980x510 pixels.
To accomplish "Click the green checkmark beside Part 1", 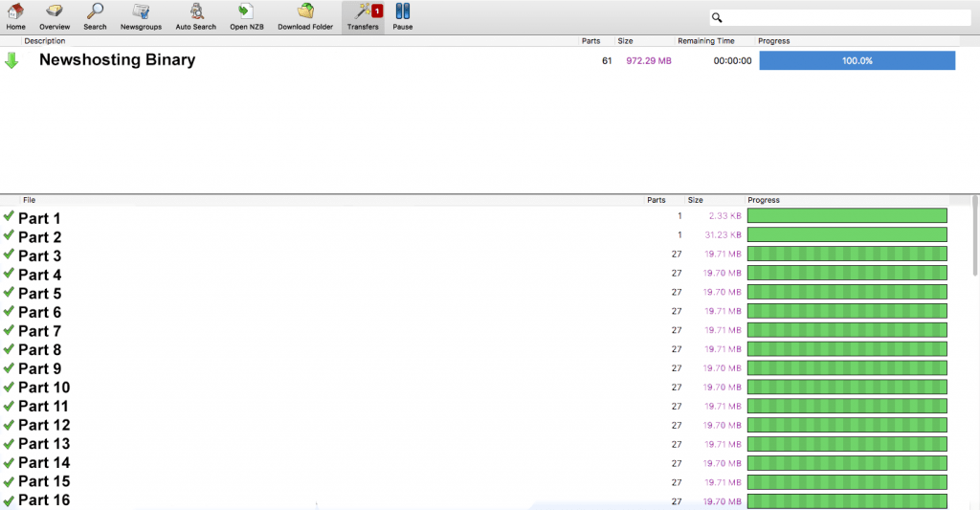I will point(9,216).
